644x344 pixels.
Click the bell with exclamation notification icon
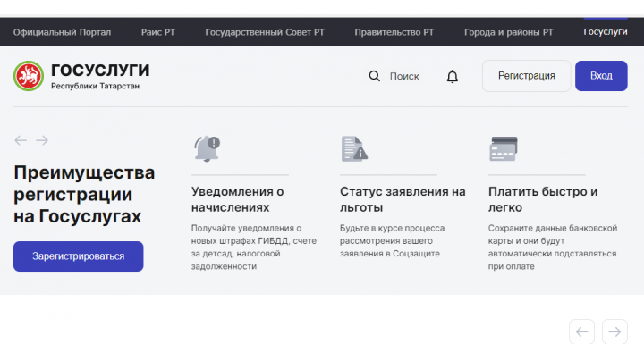coord(208,148)
